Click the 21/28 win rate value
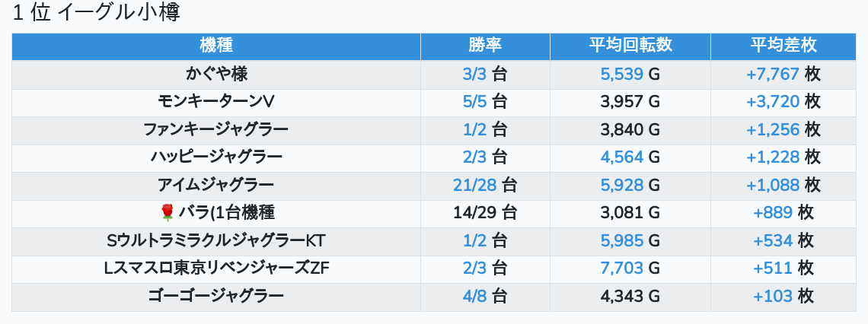Viewport: 868px width, 324px height. click(475, 185)
